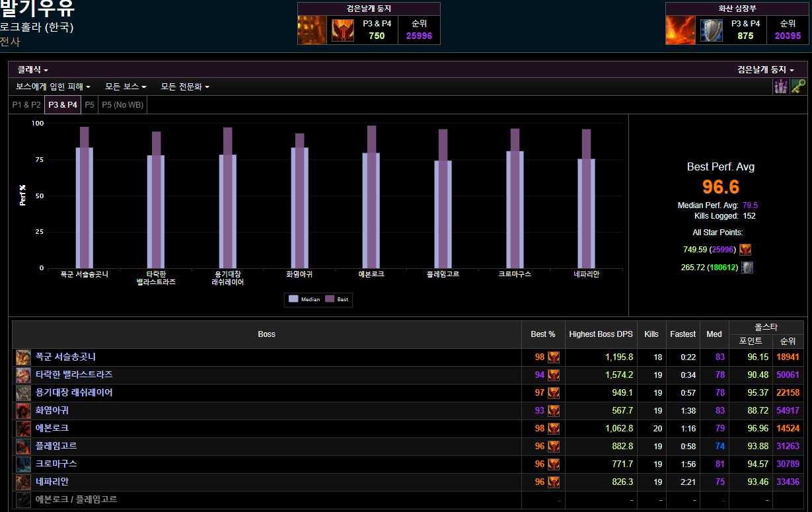812x512 pixels.
Task: Click the 0:22 fastest kill for 폭군 서슬송곳니
Action: tap(688, 357)
